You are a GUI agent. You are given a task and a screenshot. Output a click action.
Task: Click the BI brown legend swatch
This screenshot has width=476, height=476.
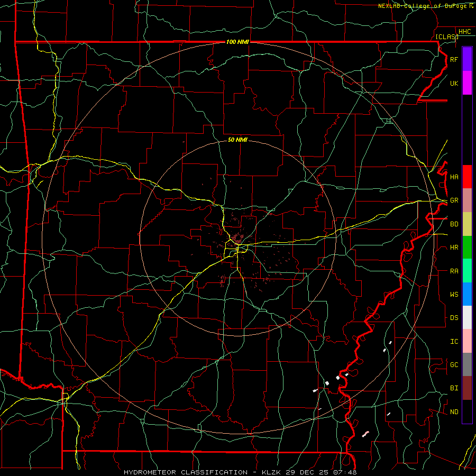[x=467, y=388]
